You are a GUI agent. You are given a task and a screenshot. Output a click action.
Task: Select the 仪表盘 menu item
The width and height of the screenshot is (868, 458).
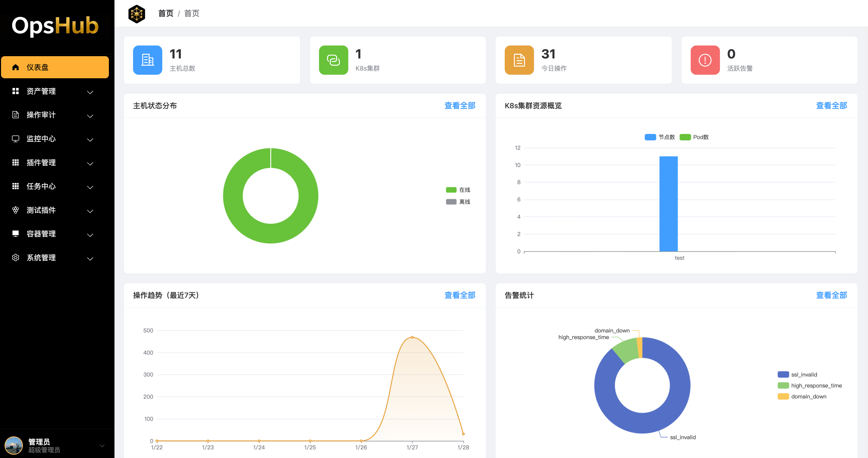pyautogui.click(x=55, y=67)
